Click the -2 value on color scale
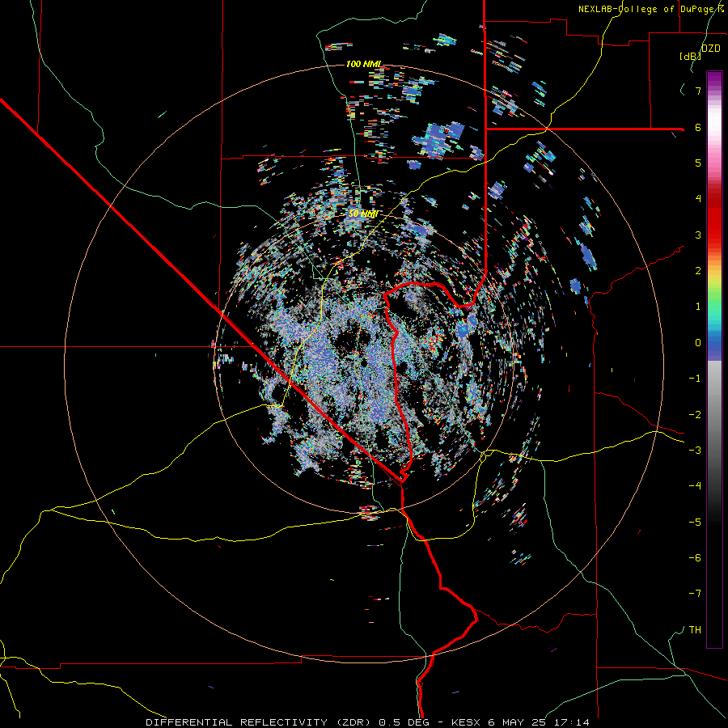This screenshot has height=728, width=728. [x=695, y=415]
